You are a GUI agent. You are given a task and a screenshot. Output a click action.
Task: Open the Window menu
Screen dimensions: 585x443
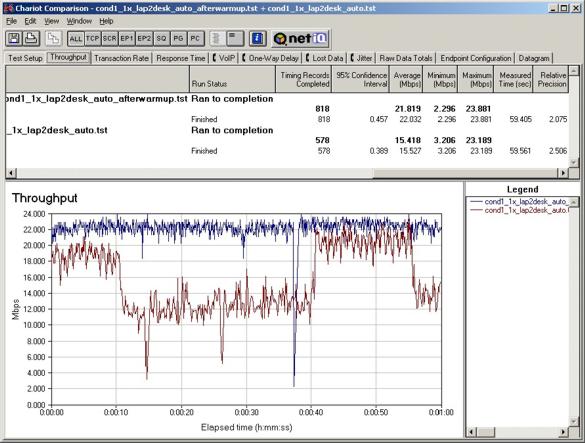(x=79, y=21)
